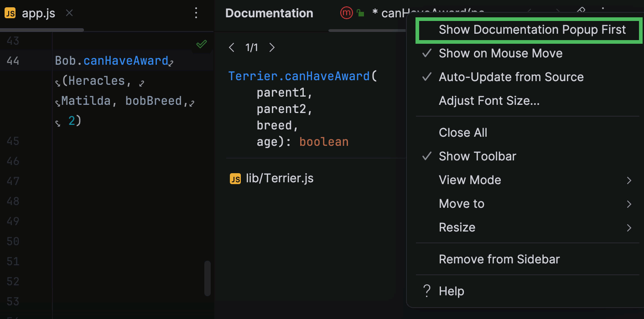This screenshot has width=644, height=319.
Task: Click the app.js JavaScript file icon
Action: point(10,13)
